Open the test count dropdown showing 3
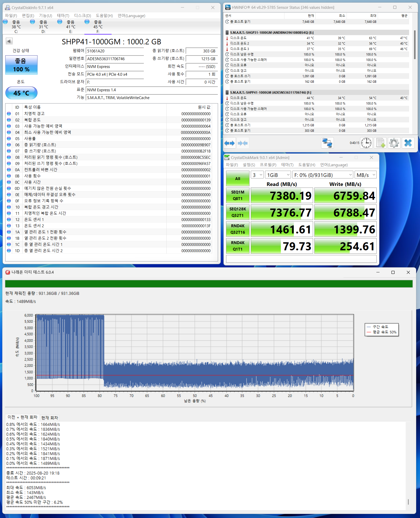Viewport: 420px width, 518px height. tap(257, 175)
